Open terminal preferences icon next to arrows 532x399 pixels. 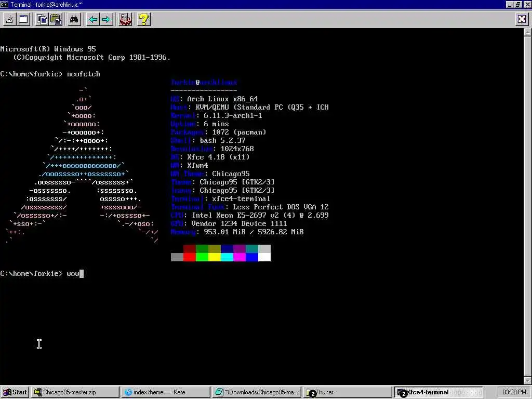(125, 19)
